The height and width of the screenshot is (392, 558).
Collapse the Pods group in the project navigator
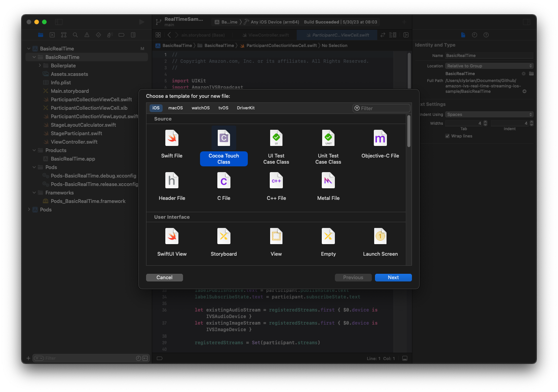coord(34,167)
